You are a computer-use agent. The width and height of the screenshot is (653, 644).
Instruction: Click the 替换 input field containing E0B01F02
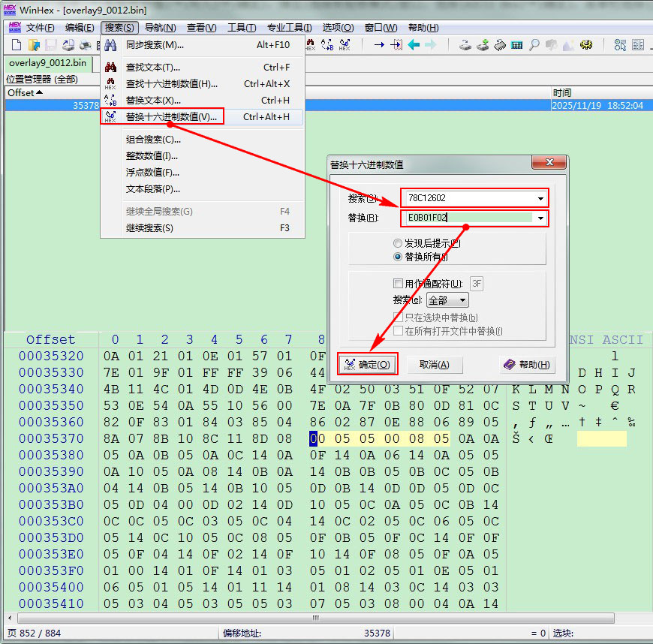465,218
